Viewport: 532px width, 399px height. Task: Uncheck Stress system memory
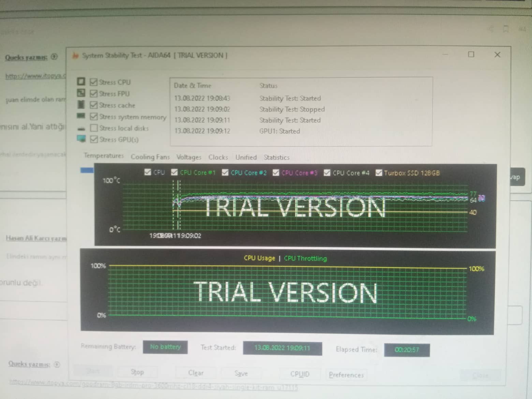click(x=93, y=117)
